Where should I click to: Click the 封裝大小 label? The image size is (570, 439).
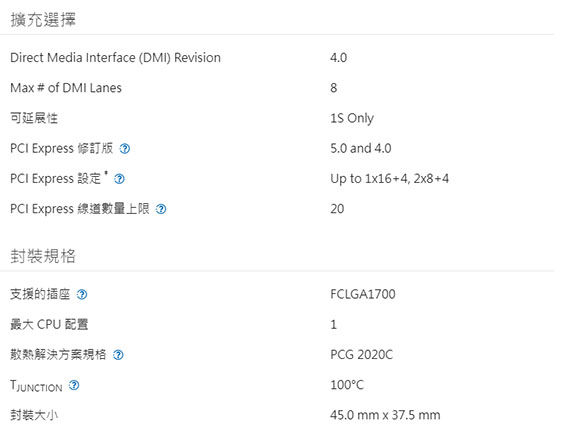(34, 415)
